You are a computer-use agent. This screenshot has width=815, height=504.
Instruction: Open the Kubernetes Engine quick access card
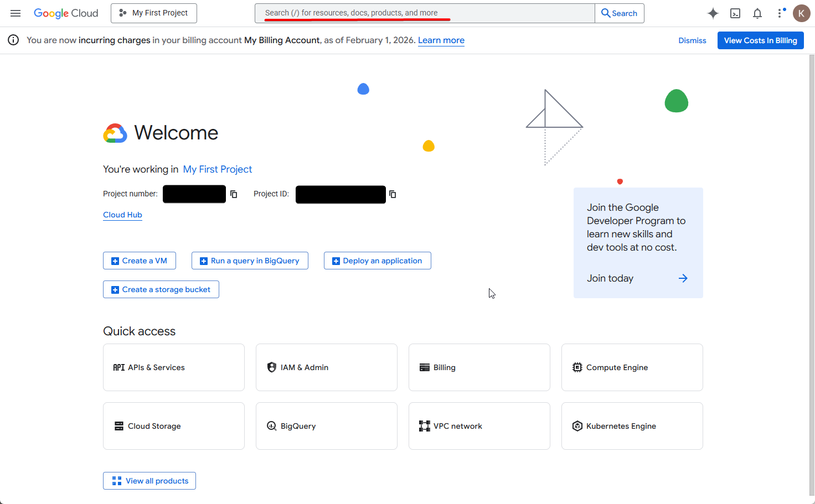pyautogui.click(x=632, y=426)
